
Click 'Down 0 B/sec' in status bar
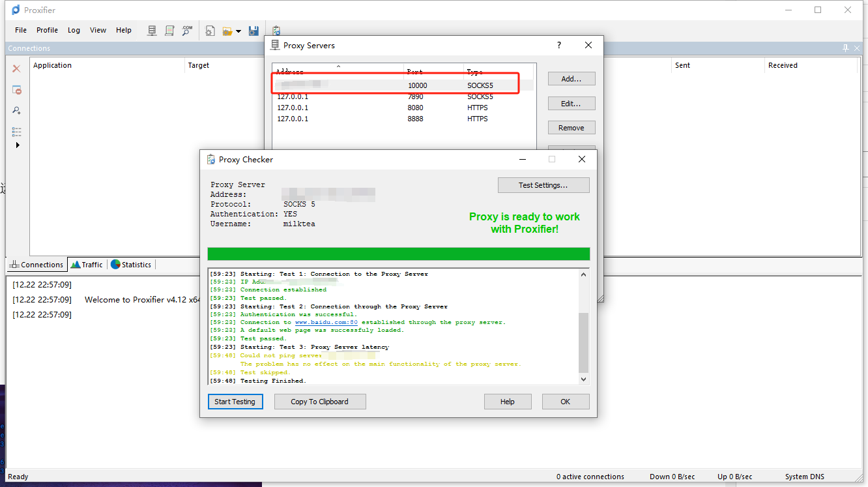672,477
